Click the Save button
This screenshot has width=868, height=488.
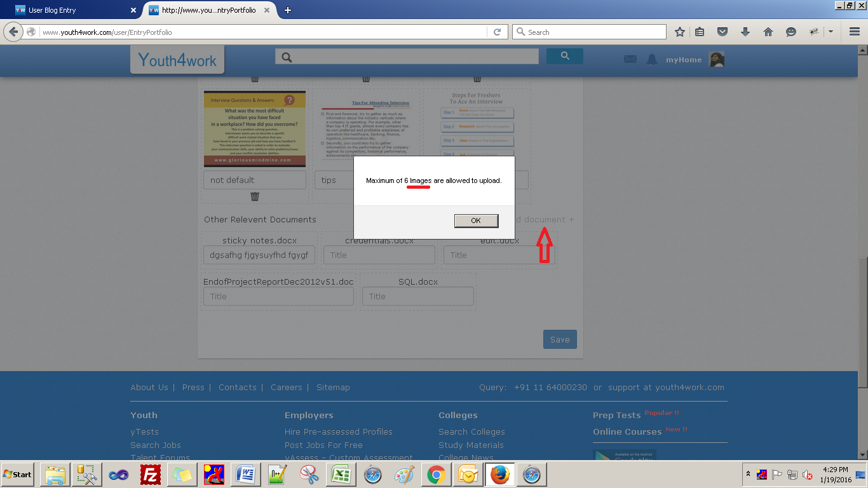pos(560,339)
